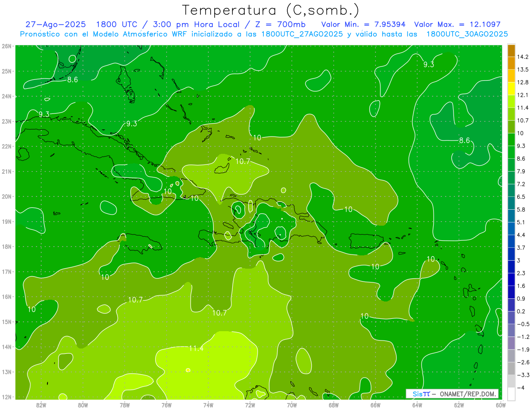Click the level text "Z = 700mb"
532x411 pixels.
pos(281,25)
